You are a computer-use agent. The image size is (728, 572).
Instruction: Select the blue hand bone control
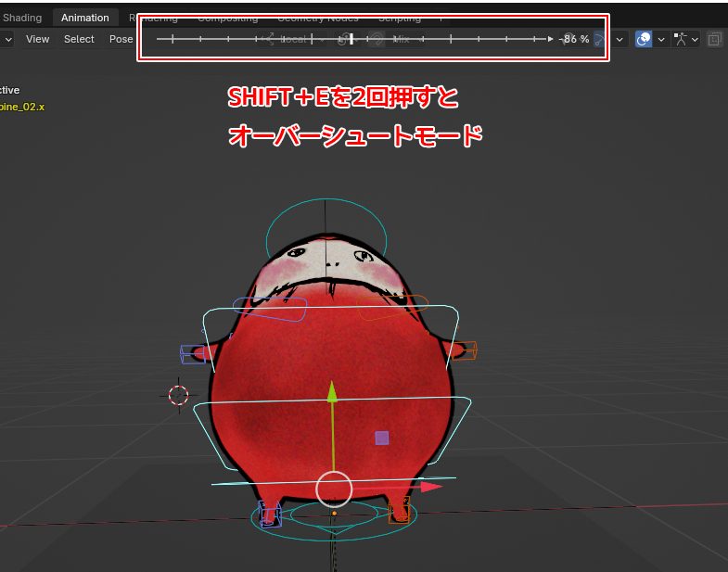pyautogui.click(x=192, y=353)
